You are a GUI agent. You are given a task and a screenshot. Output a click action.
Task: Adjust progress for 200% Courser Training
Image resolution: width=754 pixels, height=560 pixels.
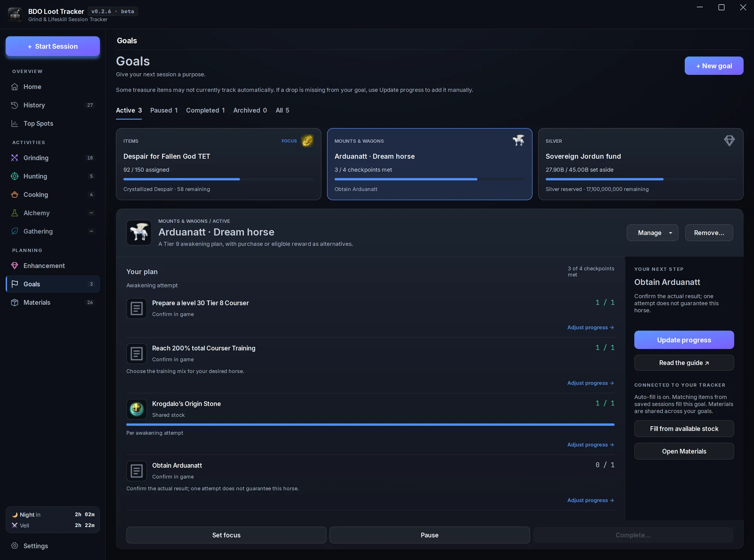[590, 383]
